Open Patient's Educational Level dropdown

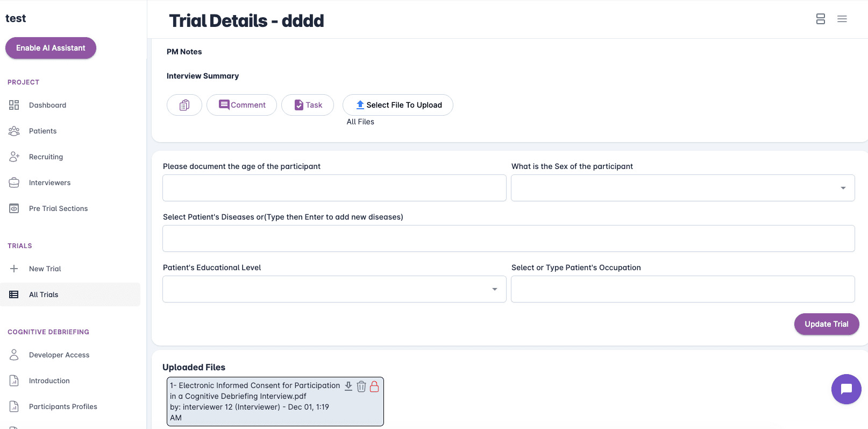334,289
